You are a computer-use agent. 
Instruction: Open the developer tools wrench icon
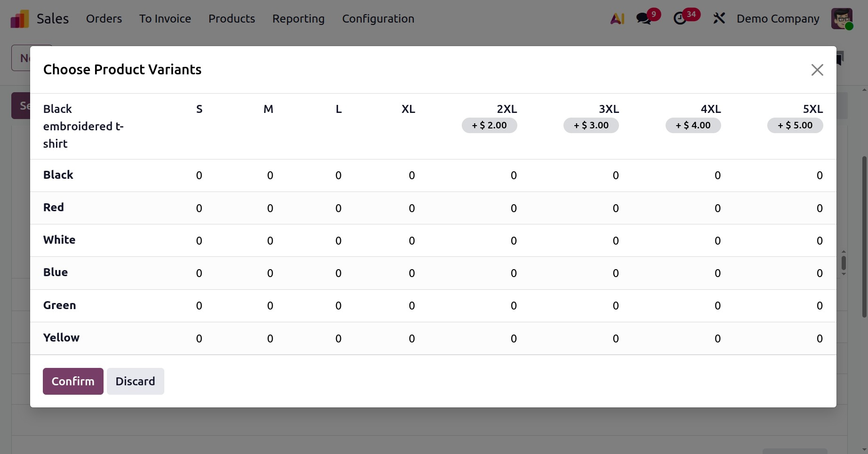[x=719, y=19]
